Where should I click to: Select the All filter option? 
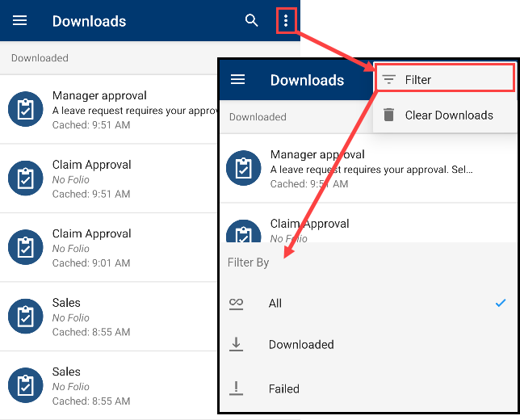pyautogui.click(x=367, y=303)
